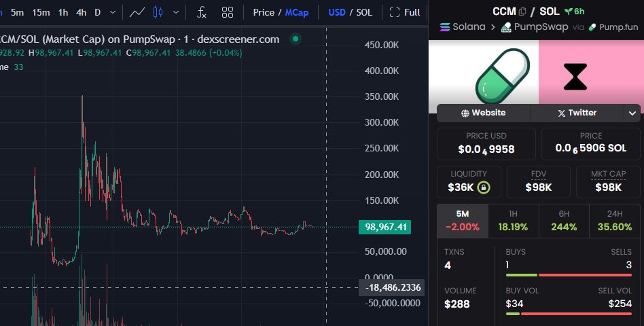Select candlestick chart style icon
This screenshot has width=644, height=326.
coord(158,12)
